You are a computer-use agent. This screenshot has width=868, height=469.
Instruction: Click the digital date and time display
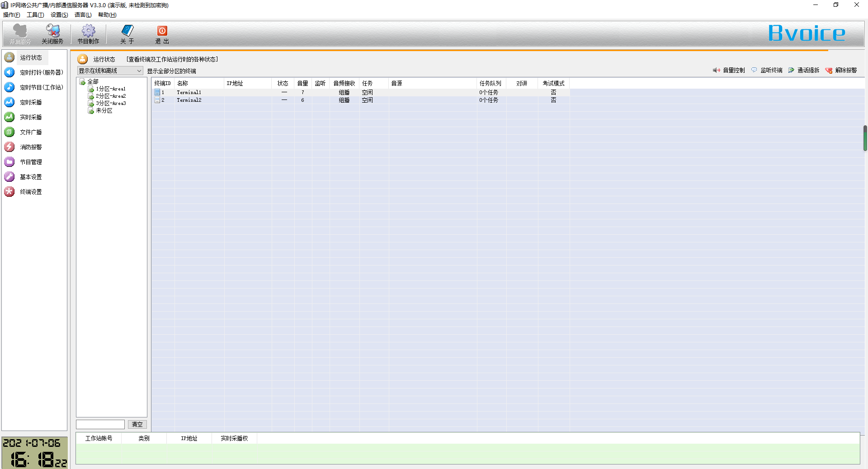point(35,452)
